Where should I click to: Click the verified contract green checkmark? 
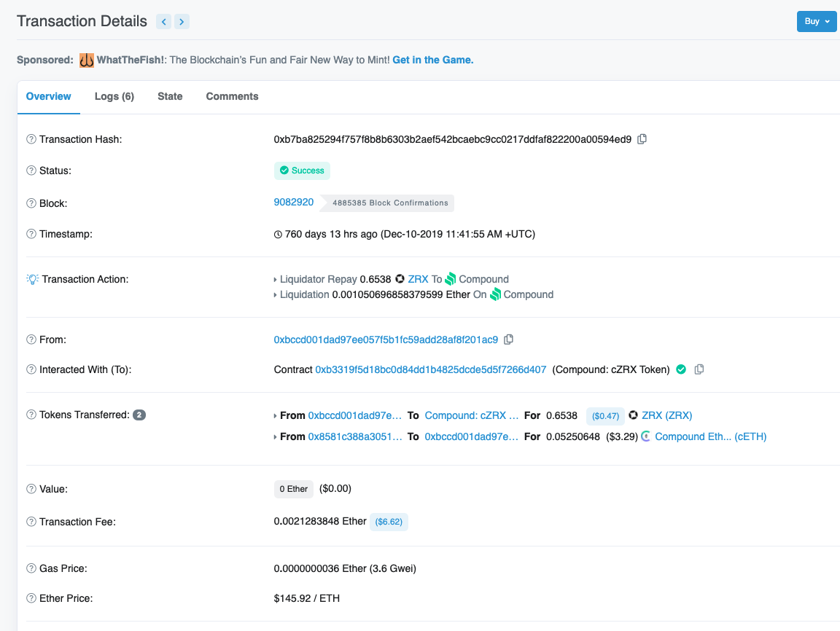tap(681, 369)
